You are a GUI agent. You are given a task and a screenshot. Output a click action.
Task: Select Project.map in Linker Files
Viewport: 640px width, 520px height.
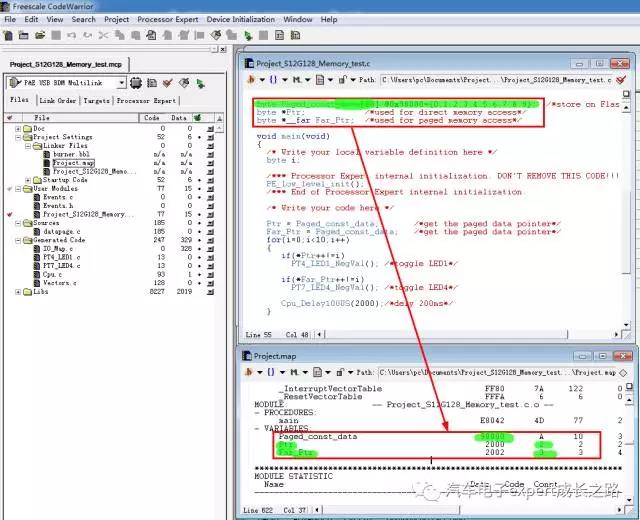[73, 163]
